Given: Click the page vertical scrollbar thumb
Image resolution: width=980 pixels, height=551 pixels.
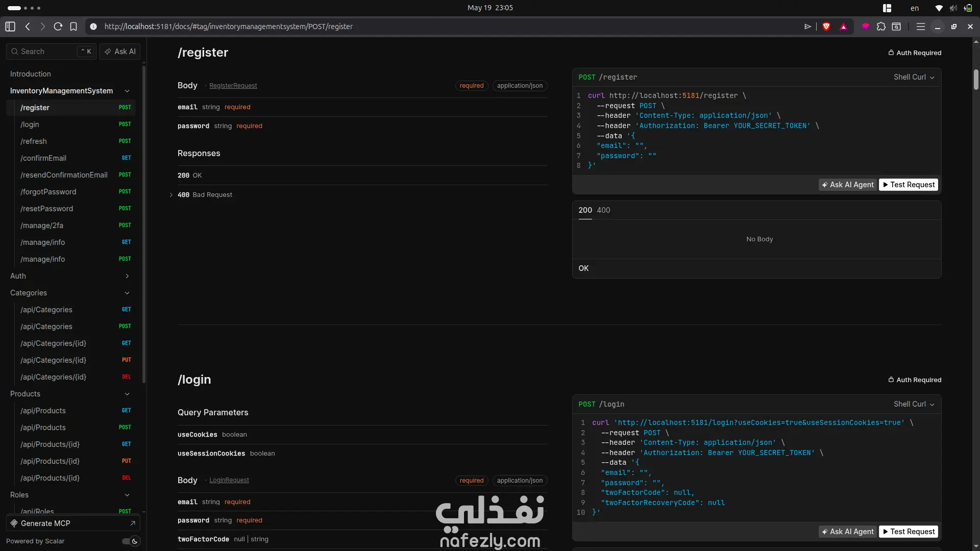Looking at the screenshot, I should click(x=975, y=80).
